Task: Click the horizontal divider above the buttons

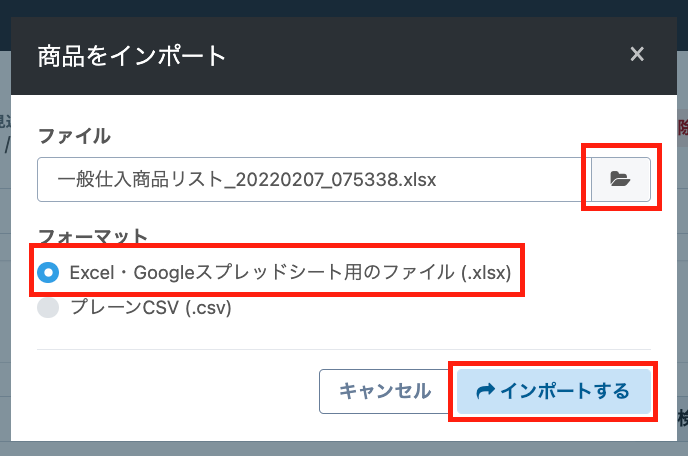Action: tap(344, 349)
